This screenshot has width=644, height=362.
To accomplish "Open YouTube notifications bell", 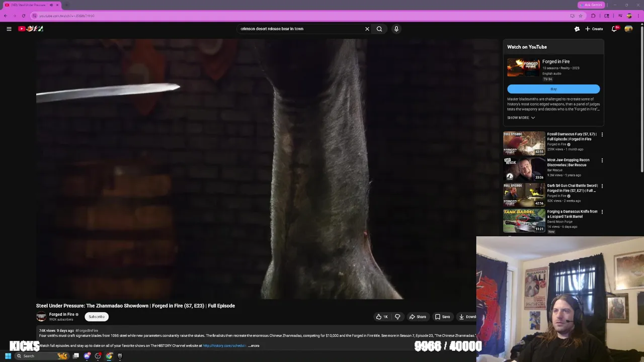I will [614, 29].
